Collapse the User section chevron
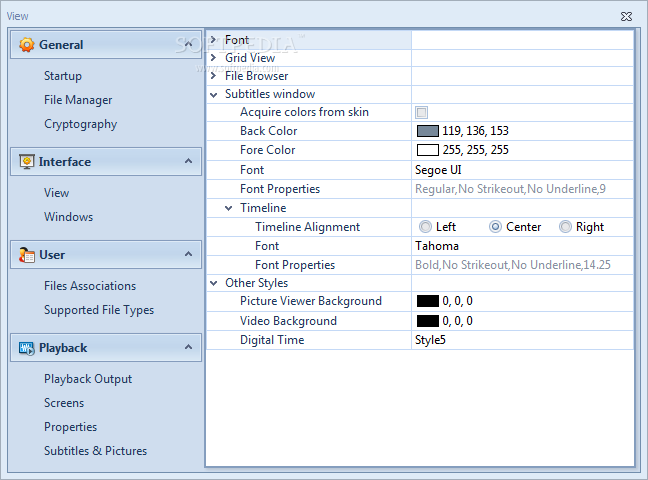The height and width of the screenshot is (480, 648). [188, 254]
